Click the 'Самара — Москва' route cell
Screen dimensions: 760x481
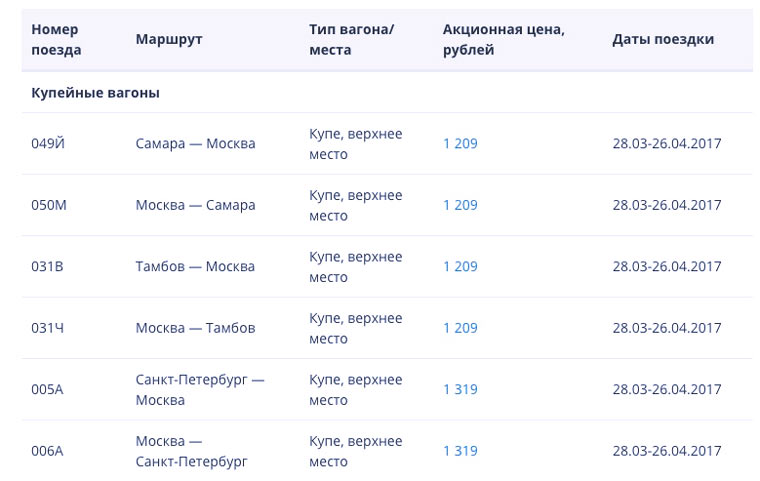point(195,144)
